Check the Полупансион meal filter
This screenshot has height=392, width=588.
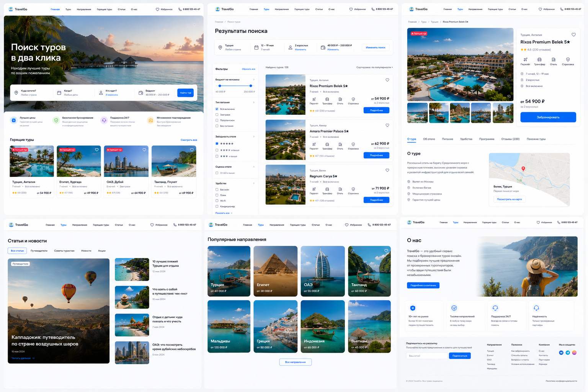[x=217, y=120]
